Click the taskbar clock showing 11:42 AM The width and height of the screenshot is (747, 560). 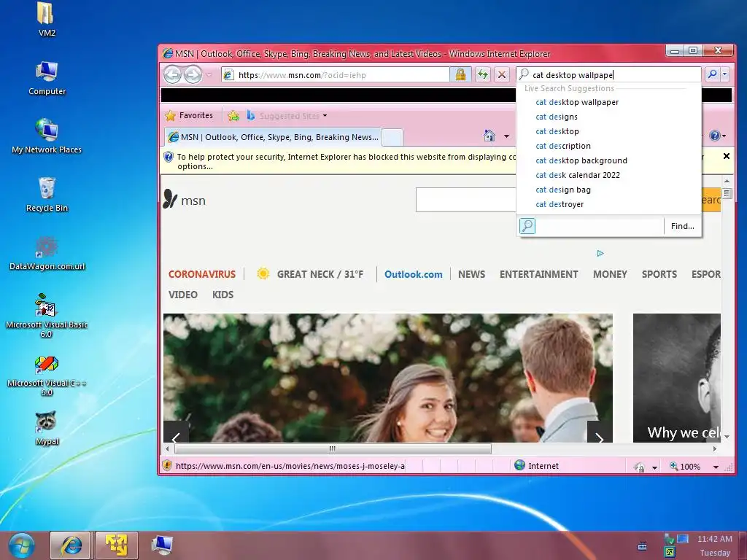coord(715,539)
